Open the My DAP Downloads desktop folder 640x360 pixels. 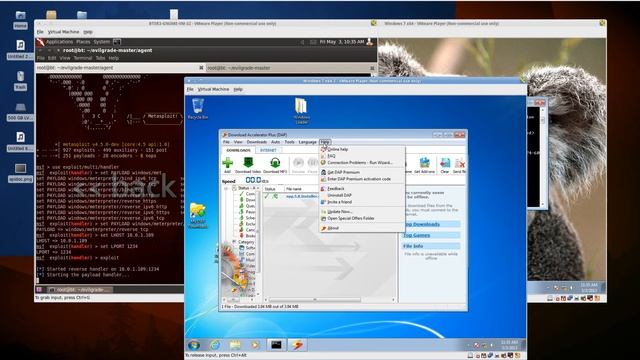point(198,216)
